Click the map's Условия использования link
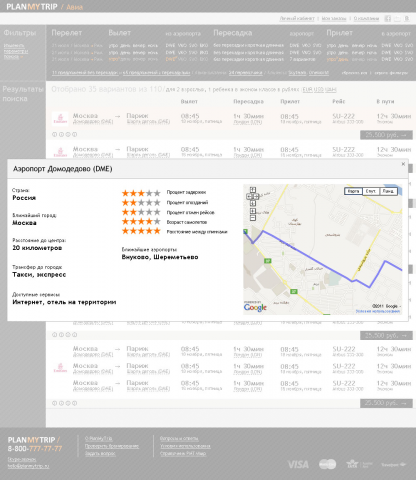This screenshot has height=480, width=416. (x=378, y=311)
